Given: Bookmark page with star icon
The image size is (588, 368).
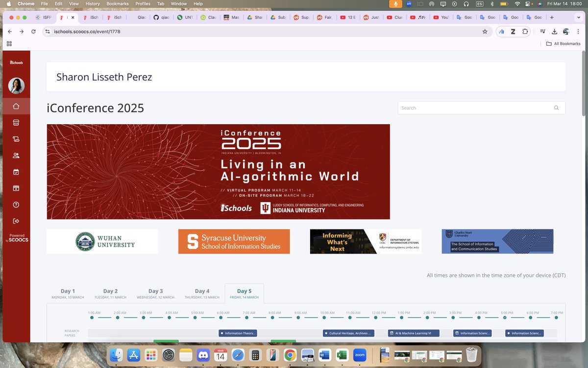Looking at the screenshot, I should click(x=485, y=31).
